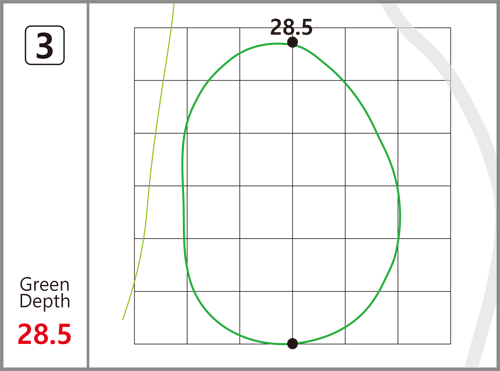500x371 pixels.
Task: Click the black dot at green's front edge
Action: tap(292, 343)
